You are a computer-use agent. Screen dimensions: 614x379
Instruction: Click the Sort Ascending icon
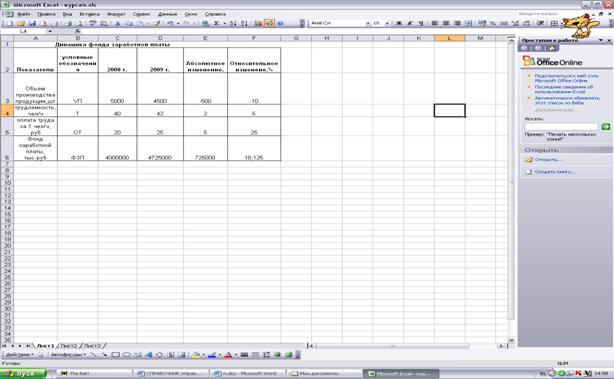point(233,23)
